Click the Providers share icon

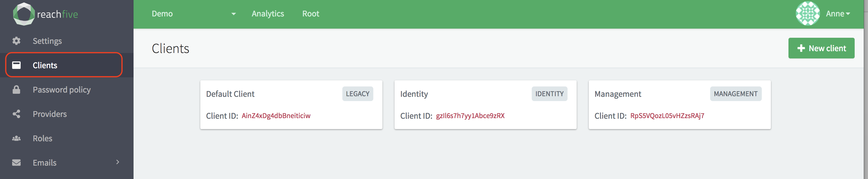tap(16, 114)
